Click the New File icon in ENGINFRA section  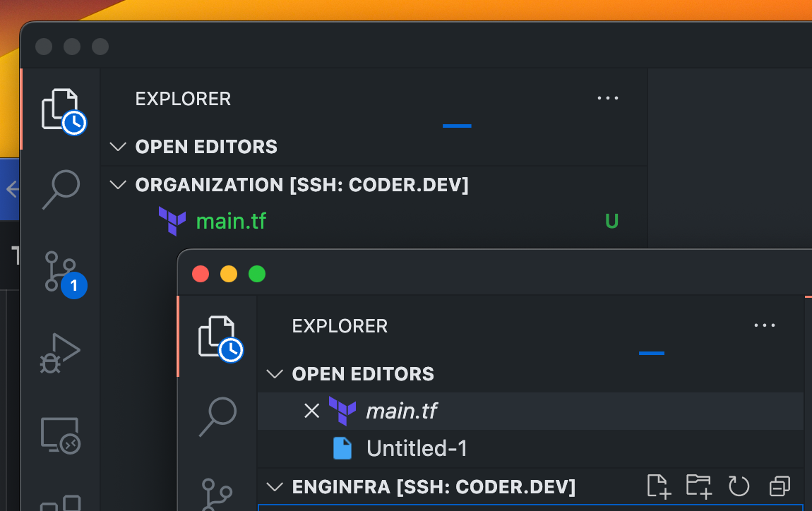pos(658,486)
